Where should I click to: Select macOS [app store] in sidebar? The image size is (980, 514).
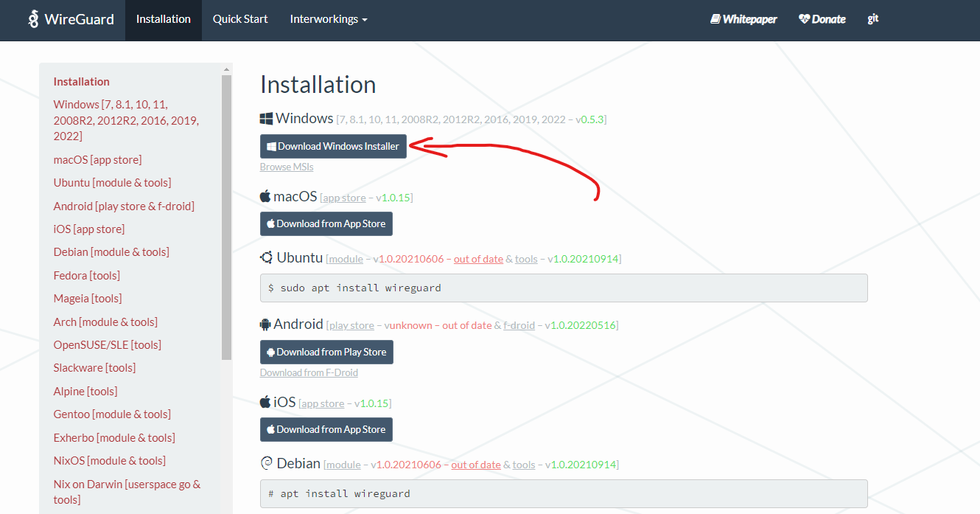point(97,159)
